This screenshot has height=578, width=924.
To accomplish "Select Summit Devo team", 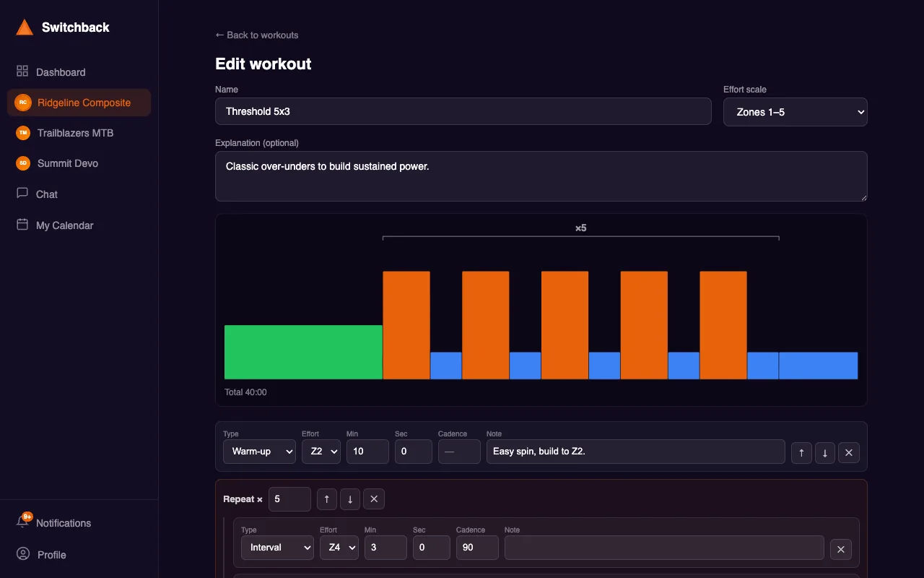I will point(79,163).
